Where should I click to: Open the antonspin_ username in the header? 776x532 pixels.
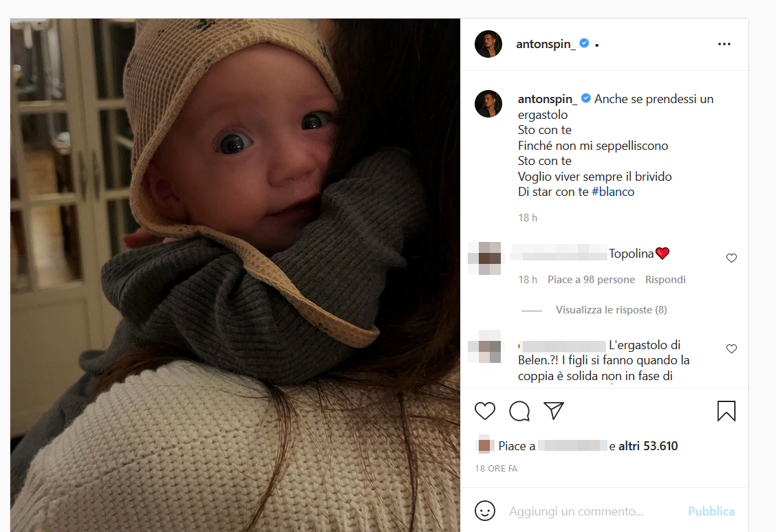pos(546,44)
